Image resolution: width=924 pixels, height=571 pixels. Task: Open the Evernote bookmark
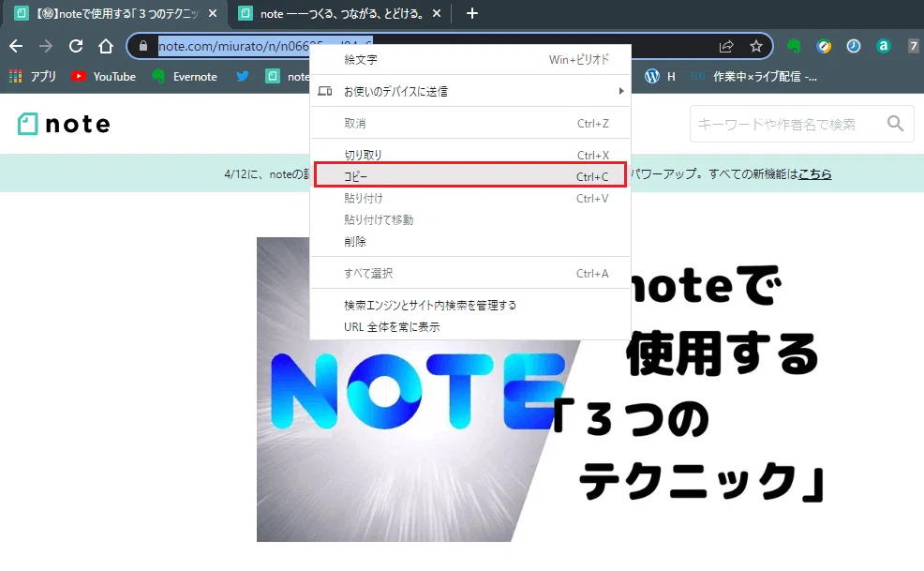pos(184,77)
